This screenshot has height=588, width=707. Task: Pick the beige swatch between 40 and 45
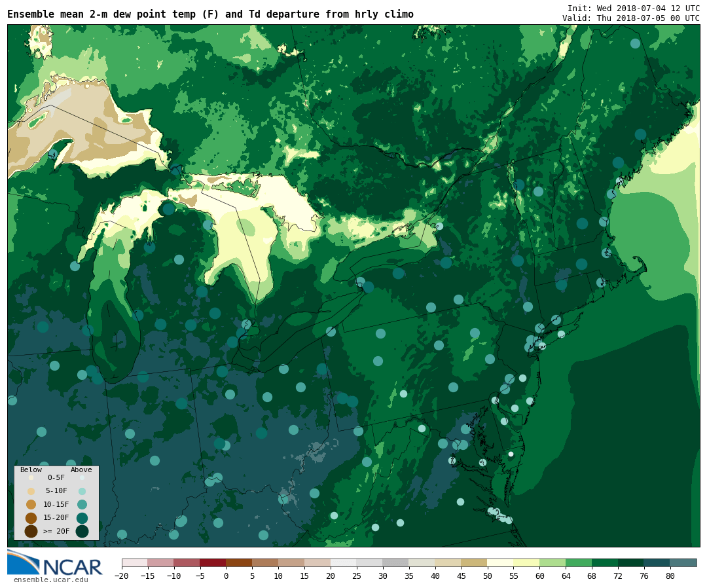(448, 562)
